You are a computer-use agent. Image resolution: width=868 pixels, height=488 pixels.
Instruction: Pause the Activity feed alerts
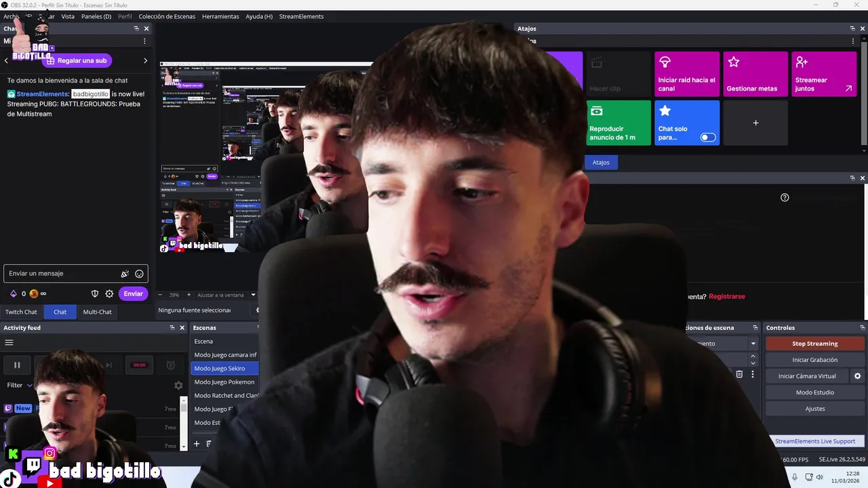pyautogui.click(x=17, y=365)
